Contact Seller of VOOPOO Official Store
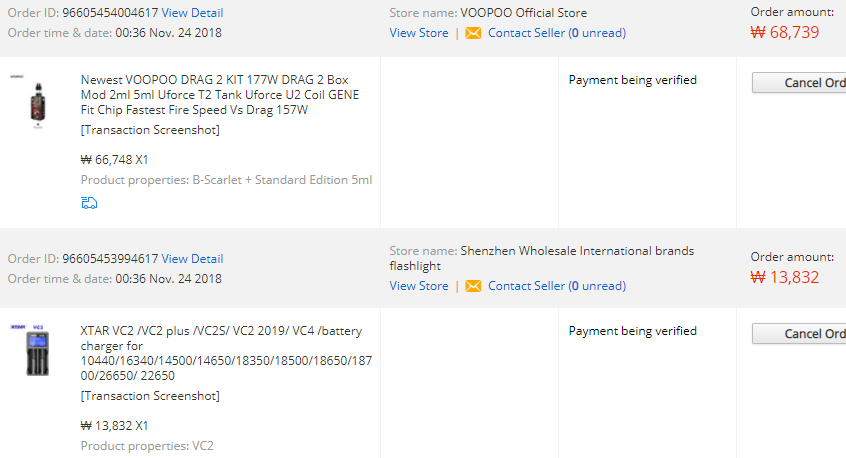Screen dimensions: 846x458 coord(556,33)
